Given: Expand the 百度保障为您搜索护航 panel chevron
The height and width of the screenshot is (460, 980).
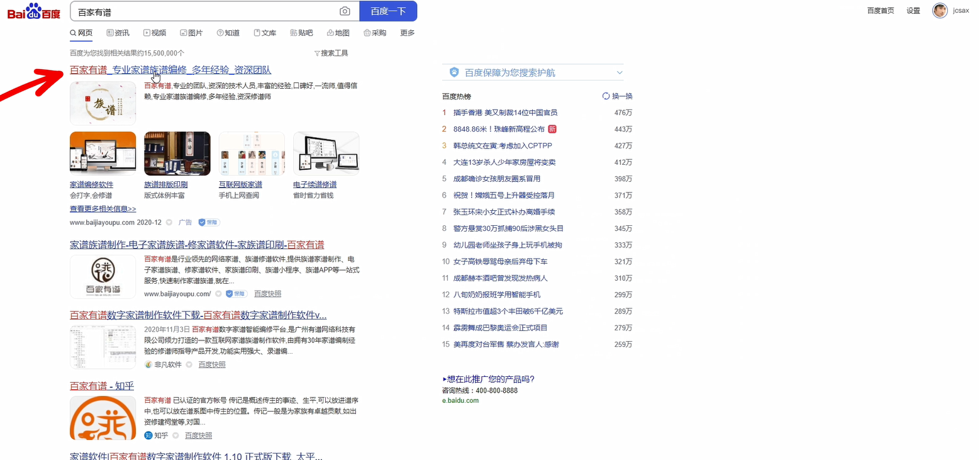Looking at the screenshot, I should click(x=620, y=73).
